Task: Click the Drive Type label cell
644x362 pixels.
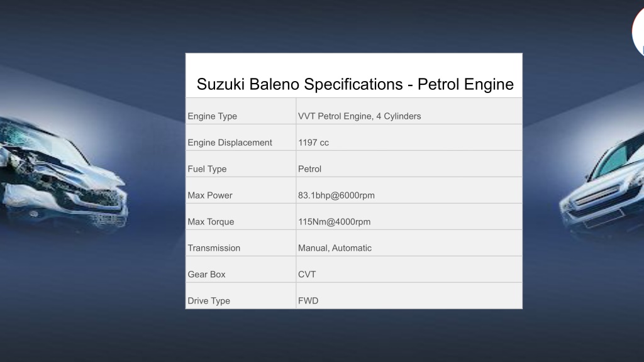Action: (241, 295)
